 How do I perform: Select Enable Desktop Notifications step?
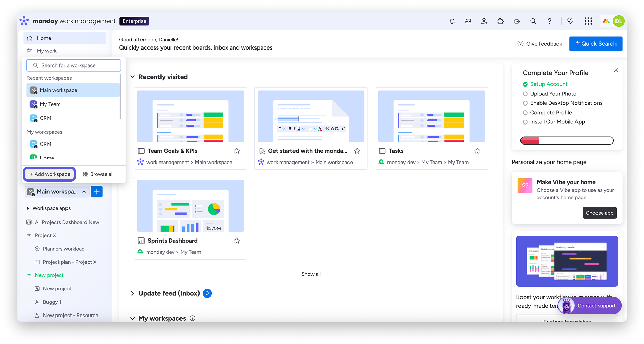563,103
